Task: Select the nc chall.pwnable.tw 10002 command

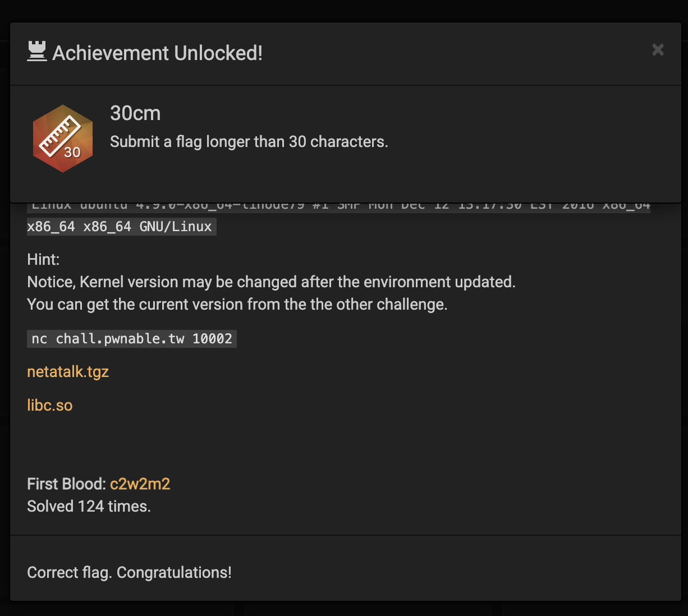Action: tap(132, 339)
